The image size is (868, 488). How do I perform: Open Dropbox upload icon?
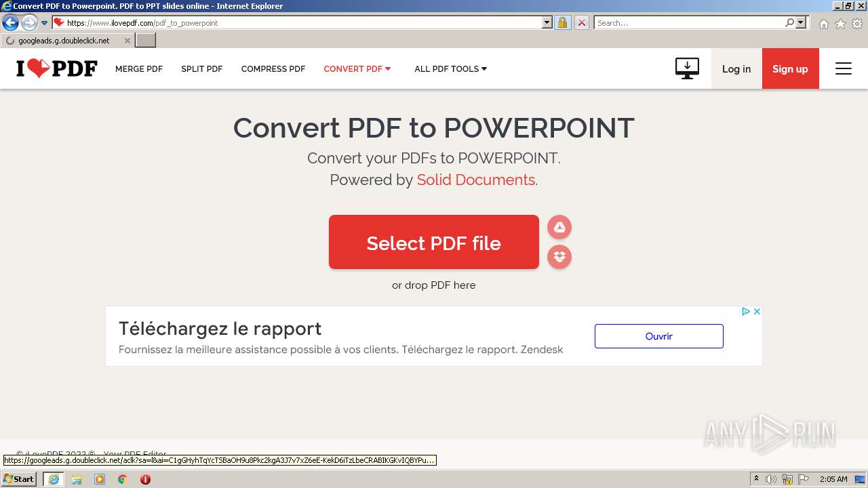coord(559,257)
